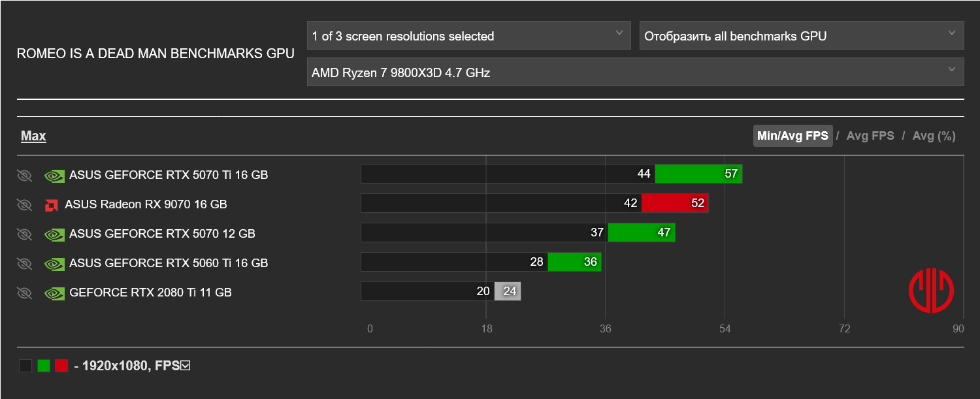Click the green 47 FPS bar for RTX 5070
Image resolution: width=980 pixels, height=399 pixels.
[x=642, y=232]
